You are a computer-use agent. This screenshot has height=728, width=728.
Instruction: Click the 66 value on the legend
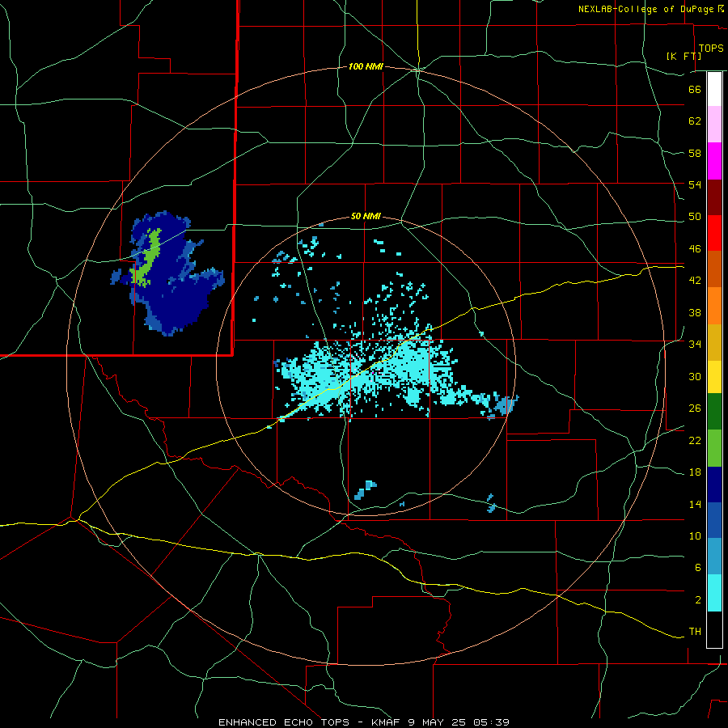(695, 89)
